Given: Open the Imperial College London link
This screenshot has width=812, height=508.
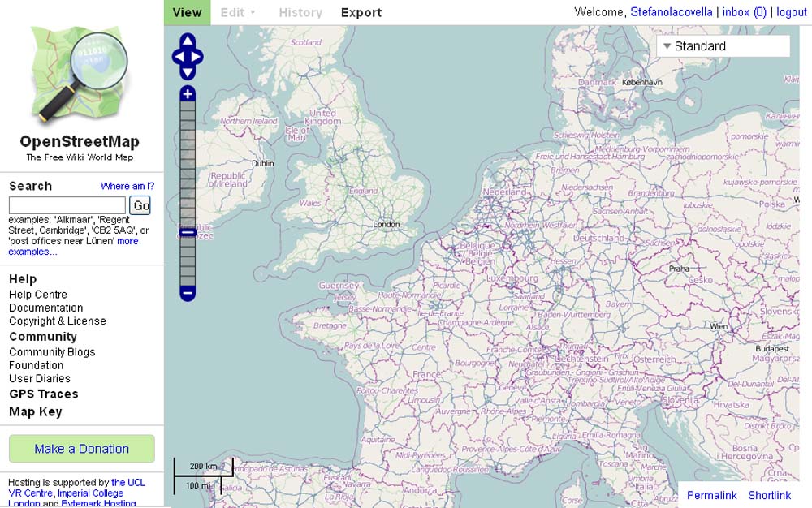Looking at the screenshot, I should pyautogui.click(x=66, y=498).
